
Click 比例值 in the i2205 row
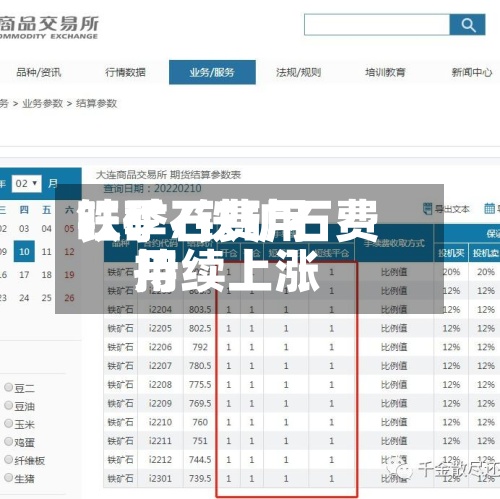point(394,328)
